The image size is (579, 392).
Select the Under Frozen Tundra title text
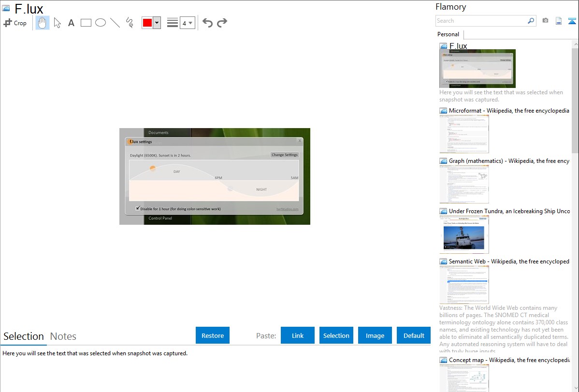pyautogui.click(x=509, y=211)
